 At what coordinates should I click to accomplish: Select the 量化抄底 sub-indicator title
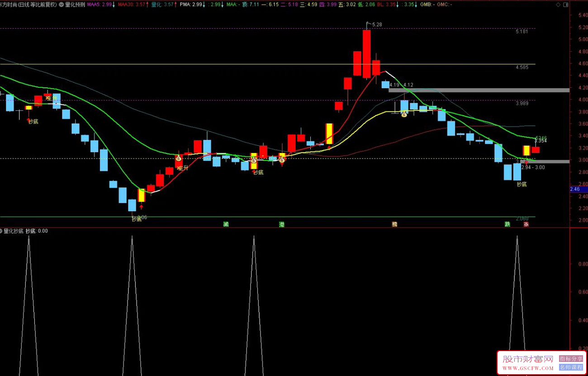click(x=14, y=231)
